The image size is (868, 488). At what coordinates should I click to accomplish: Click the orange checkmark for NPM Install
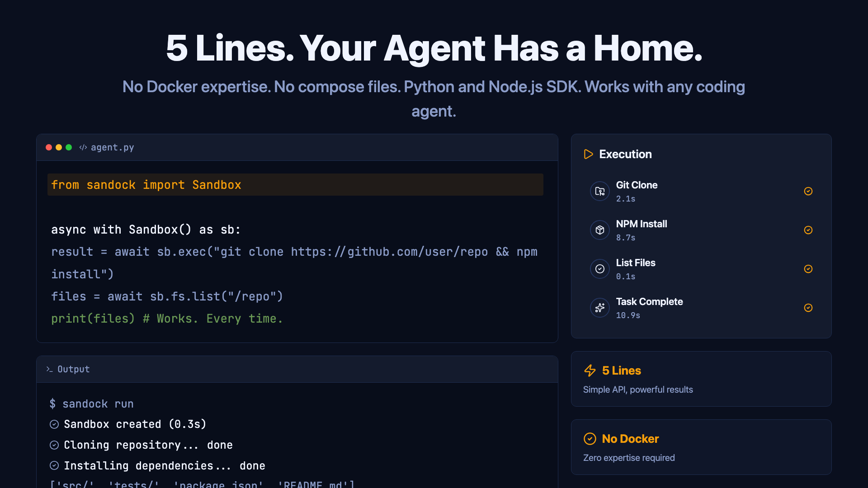point(808,230)
